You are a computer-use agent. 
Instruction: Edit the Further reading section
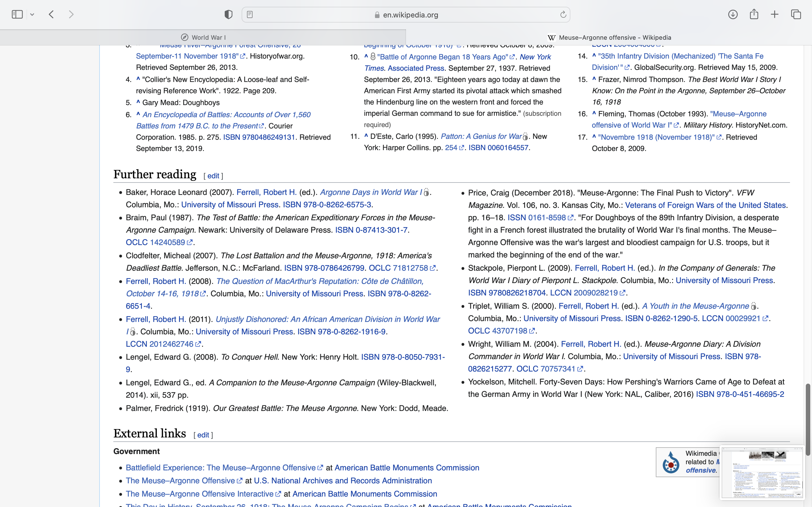213,176
